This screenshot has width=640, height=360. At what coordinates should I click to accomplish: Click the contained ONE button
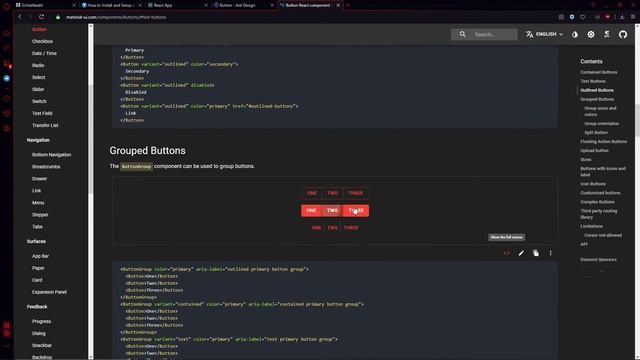[x=311, y=211]
